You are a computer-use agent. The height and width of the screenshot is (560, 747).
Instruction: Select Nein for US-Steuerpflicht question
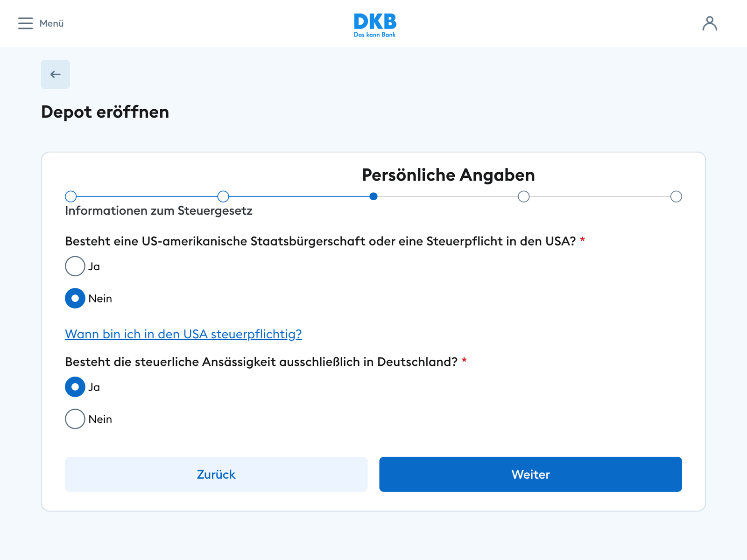pos(75,298)
